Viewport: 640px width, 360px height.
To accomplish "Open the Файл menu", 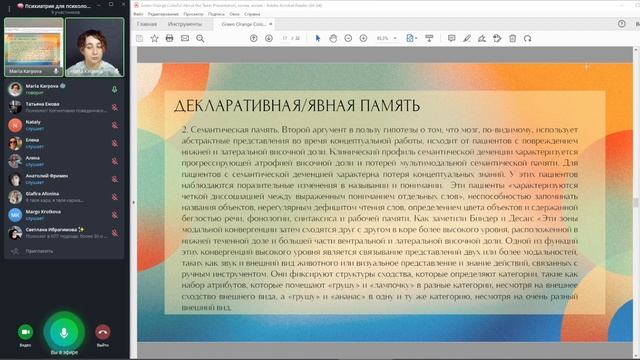I will [x=138, y=14].
